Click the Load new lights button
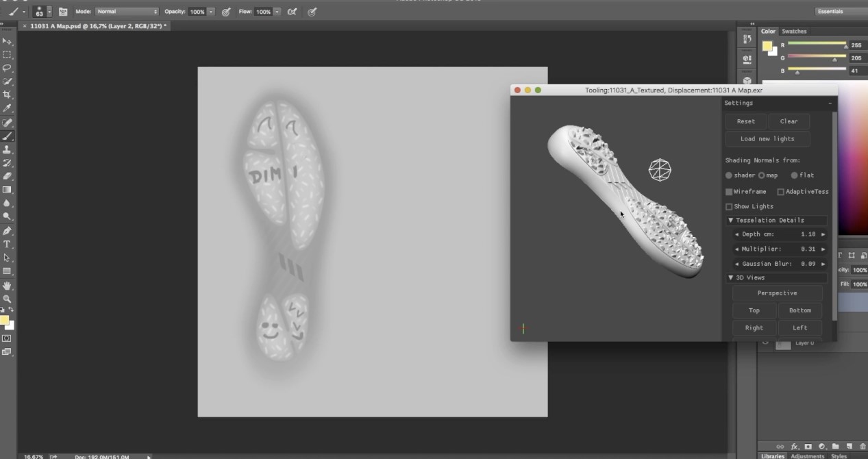This screenshot has width=868, height=459. (767, 139)
